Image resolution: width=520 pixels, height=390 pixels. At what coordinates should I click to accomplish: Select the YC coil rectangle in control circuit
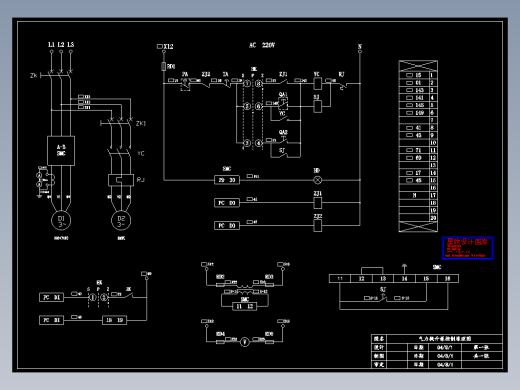pos(318,84)
